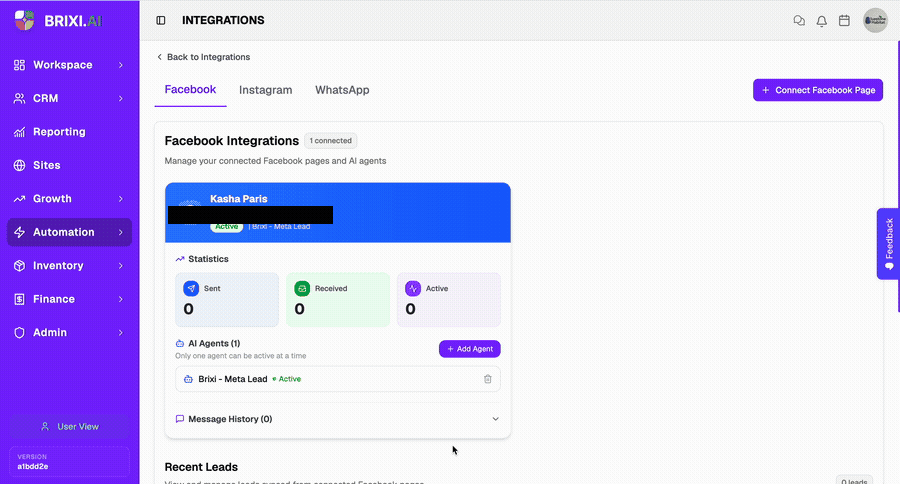This screenshot has height=484, width=900.
Task: Expand the CRM menu chevron
Action: (121, 98)
